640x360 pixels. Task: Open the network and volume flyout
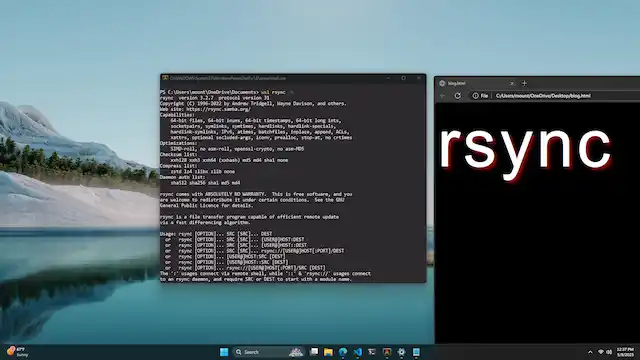(x=605, y=352)
